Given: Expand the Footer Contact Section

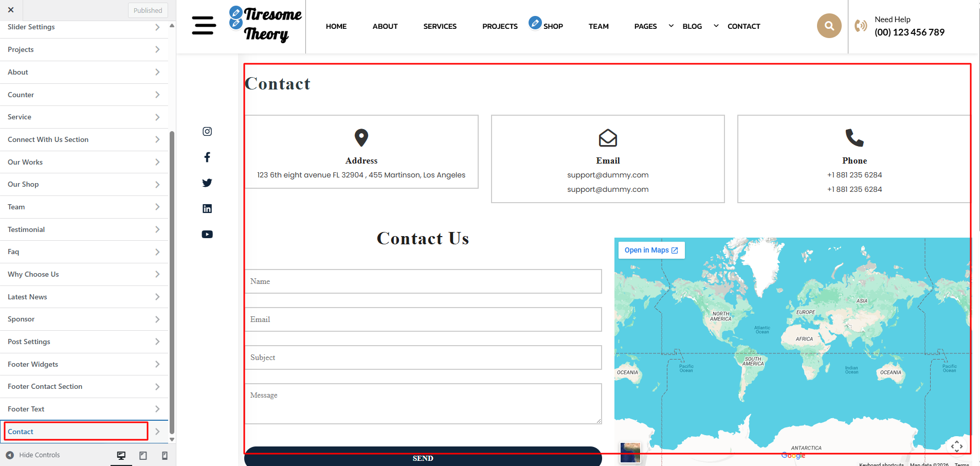Looking at the screenshot, I should pos(84,386).
